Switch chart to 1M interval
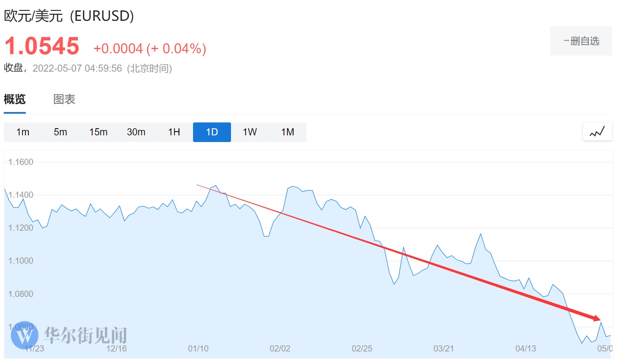This screenshot has width=620, height=364. [x=288, y=132]
